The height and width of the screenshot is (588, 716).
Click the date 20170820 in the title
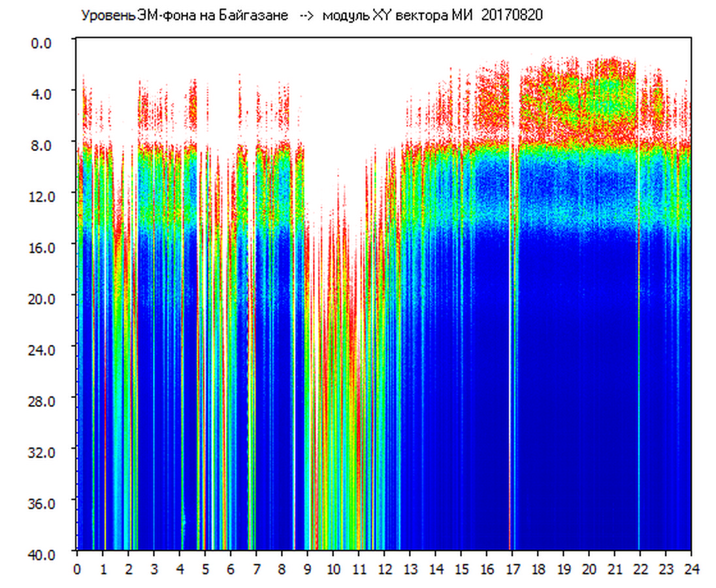(512, 16)
